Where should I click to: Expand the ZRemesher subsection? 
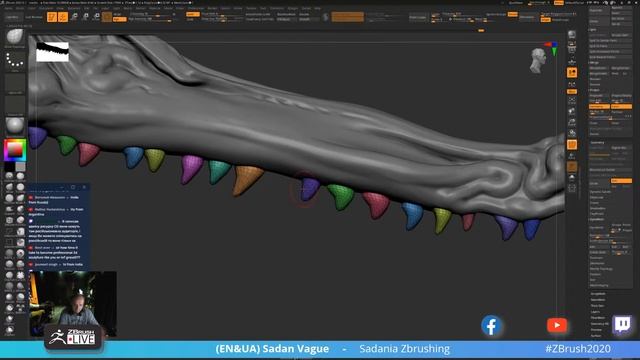click(x=597, y=258)
